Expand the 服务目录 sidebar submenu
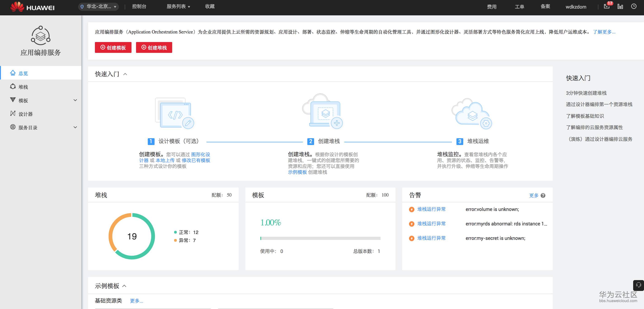Viewport: 644px width, 309px height. tap(75, 127)
